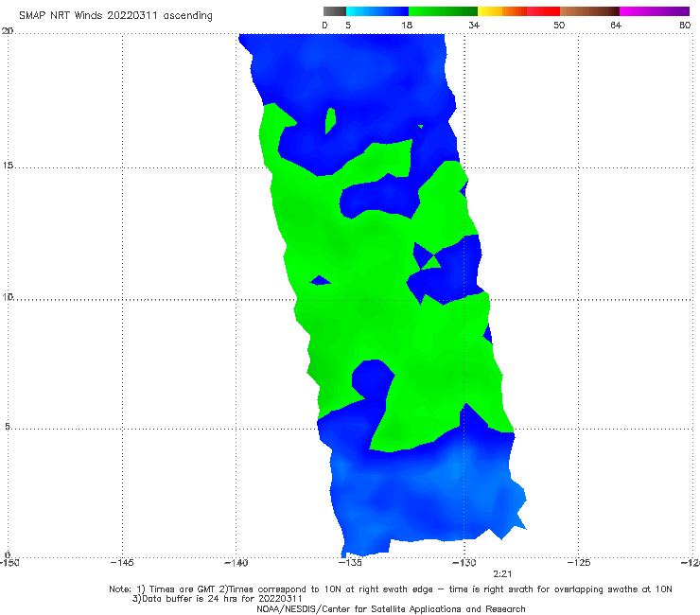
Task: Click the longitude axis label '-130'
Action: tap(464, 563)
